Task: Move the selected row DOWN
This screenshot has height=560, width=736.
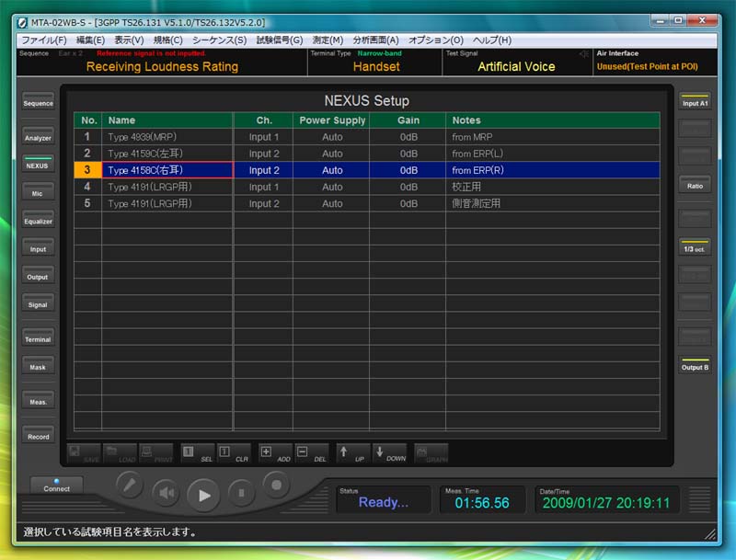Action: coord(389,453)
